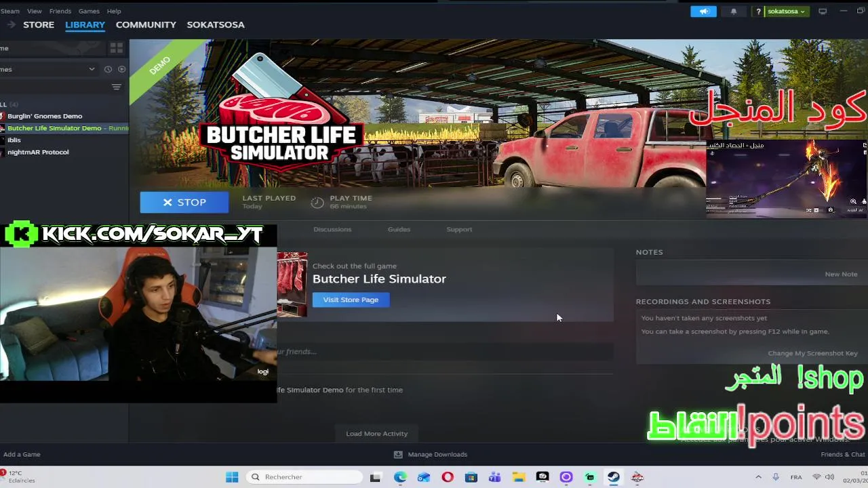
Task: Click Change My Screenshot Key link
Action: [812, 353]
